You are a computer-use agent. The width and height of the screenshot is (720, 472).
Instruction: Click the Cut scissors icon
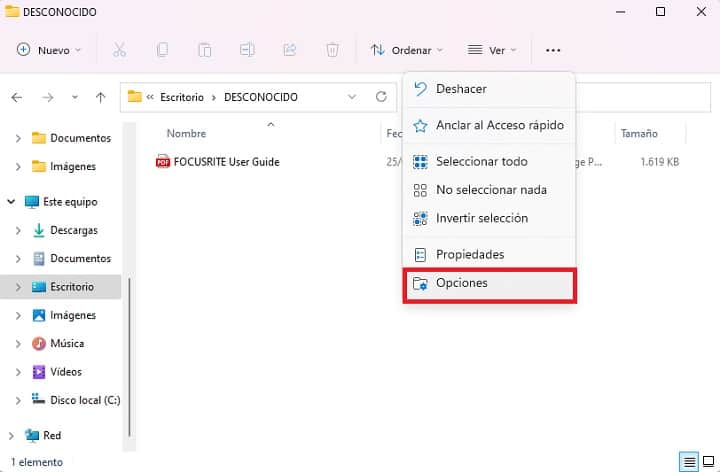click(119, 50)
